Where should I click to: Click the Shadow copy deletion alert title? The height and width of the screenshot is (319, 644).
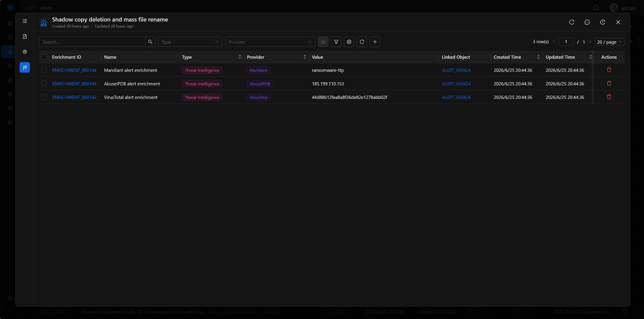click(110, 20)
